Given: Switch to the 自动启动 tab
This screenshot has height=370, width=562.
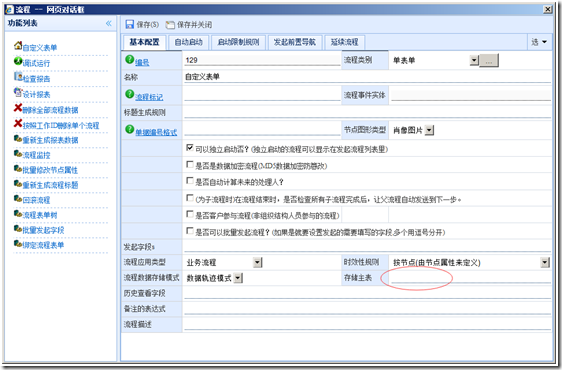Looking at the screenshot, I should coord(189,42).
